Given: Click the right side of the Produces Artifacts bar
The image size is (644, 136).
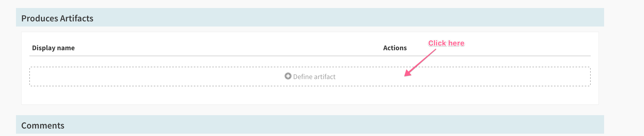Looking at the screenshot, I should click(x=566, y=18).
